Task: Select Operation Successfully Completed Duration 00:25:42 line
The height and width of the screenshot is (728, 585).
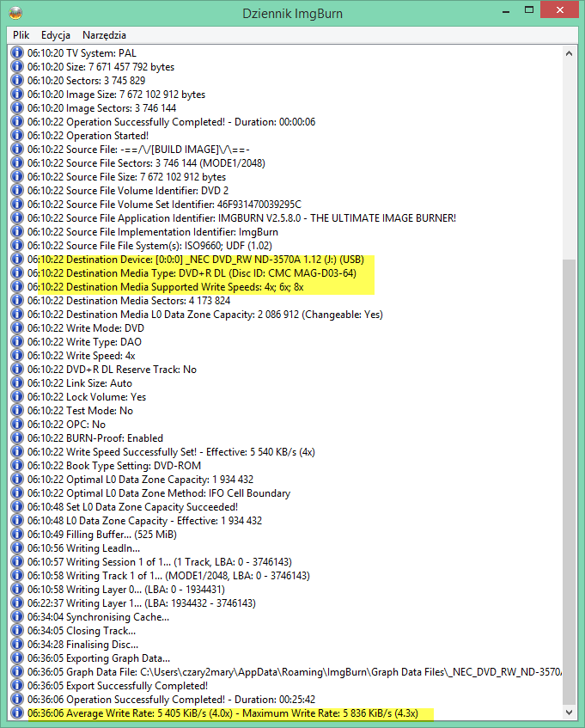Action: point(171,700)
